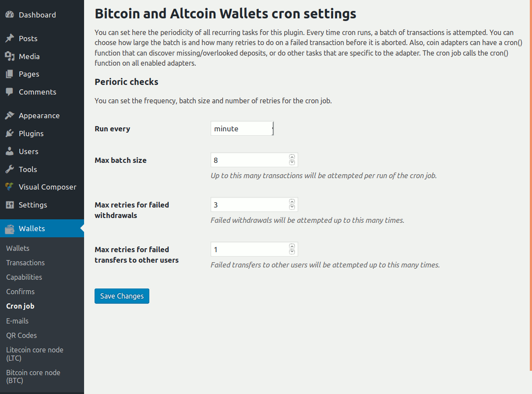Increase Max batch size with up arrow
This screenshot has width=532, height=394.
(x=292, y=157)
